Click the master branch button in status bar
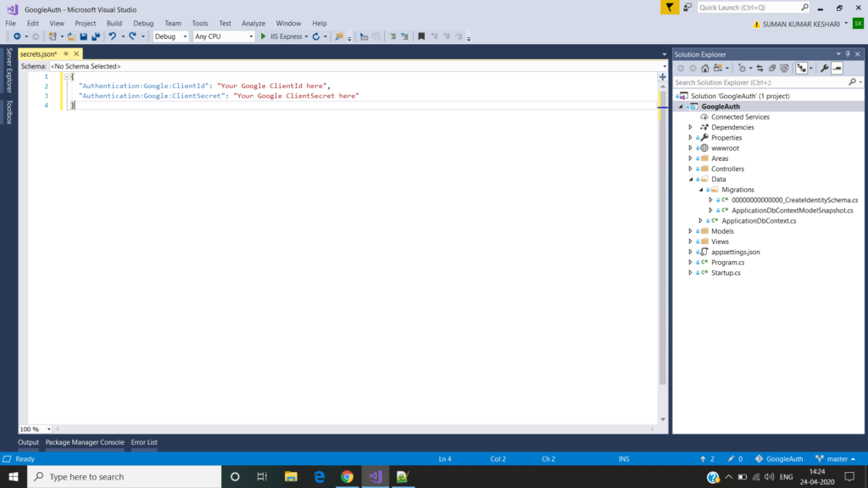The image size is (868, 488). (x=836, y=458)
